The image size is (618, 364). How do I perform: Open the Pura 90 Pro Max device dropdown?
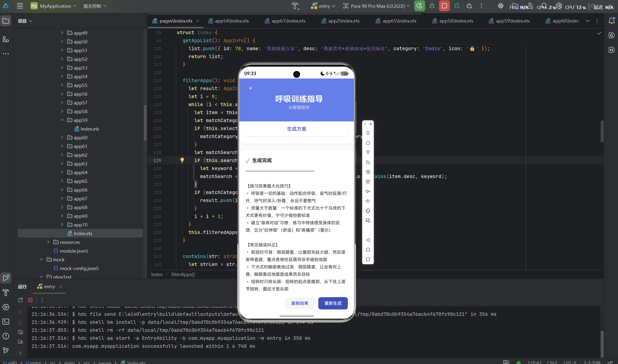pyautogui.click(x=376, y=6)
